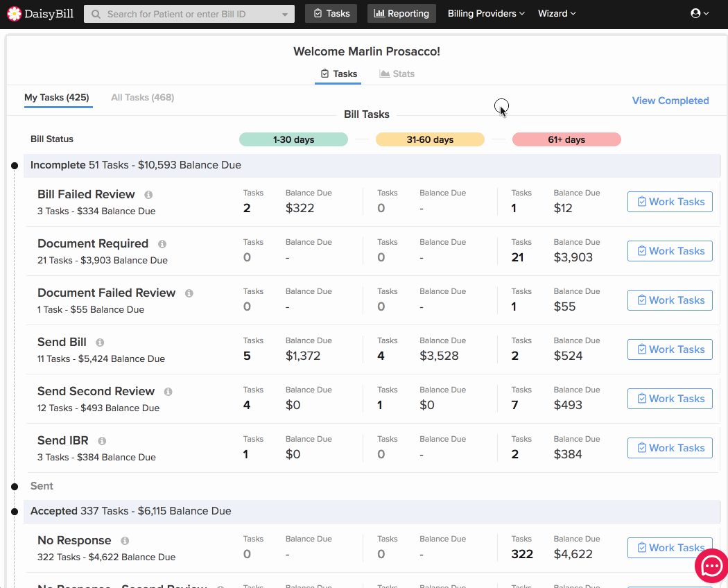Open the search field dropdown arrow
This screenshot has height=588, width=728.
[284, 15]
